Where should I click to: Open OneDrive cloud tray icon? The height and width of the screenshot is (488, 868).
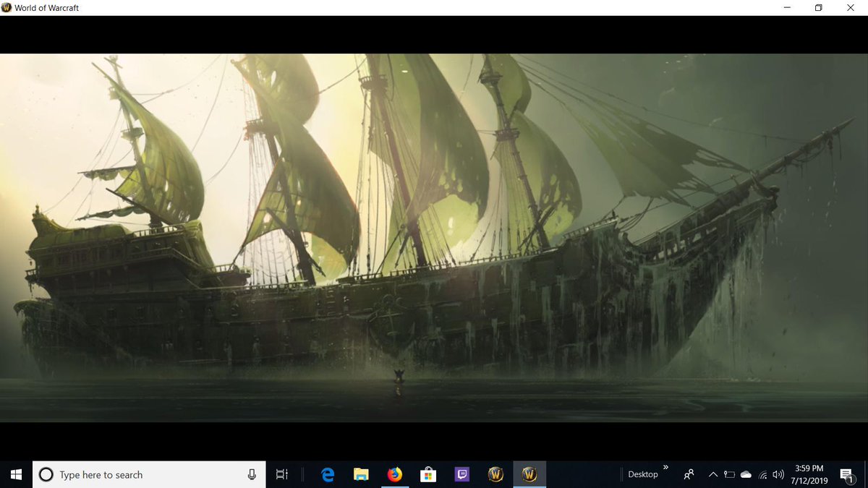click(746, 474)
